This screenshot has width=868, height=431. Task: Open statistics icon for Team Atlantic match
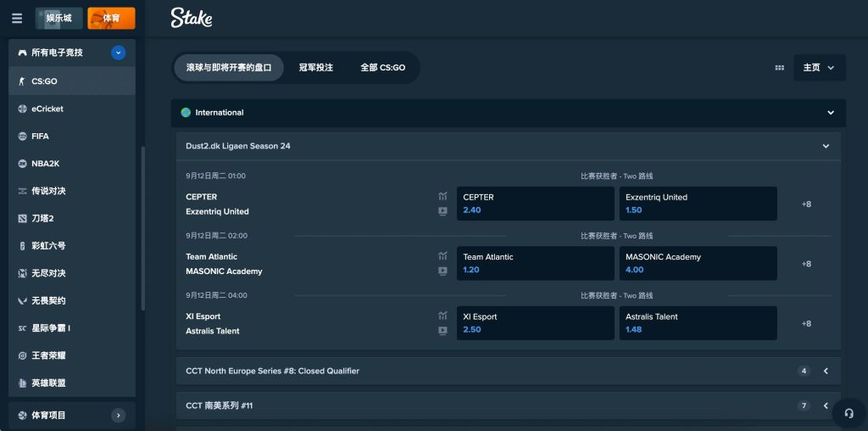click(x=442, y=256)
